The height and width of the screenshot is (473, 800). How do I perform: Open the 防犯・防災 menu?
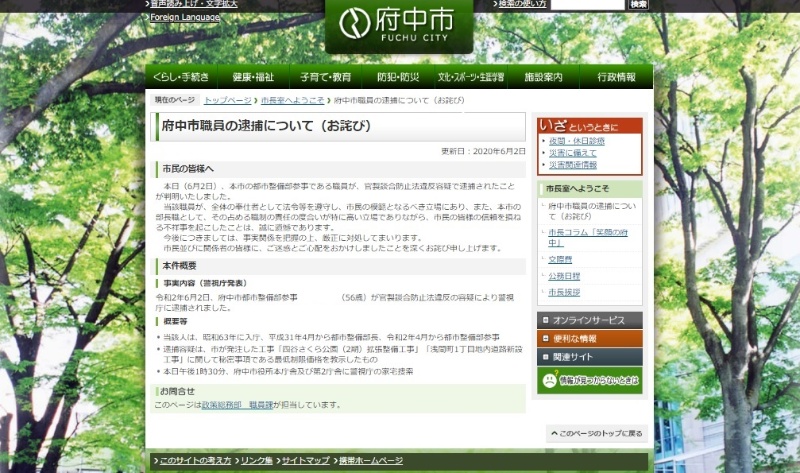tap(398, 77)
